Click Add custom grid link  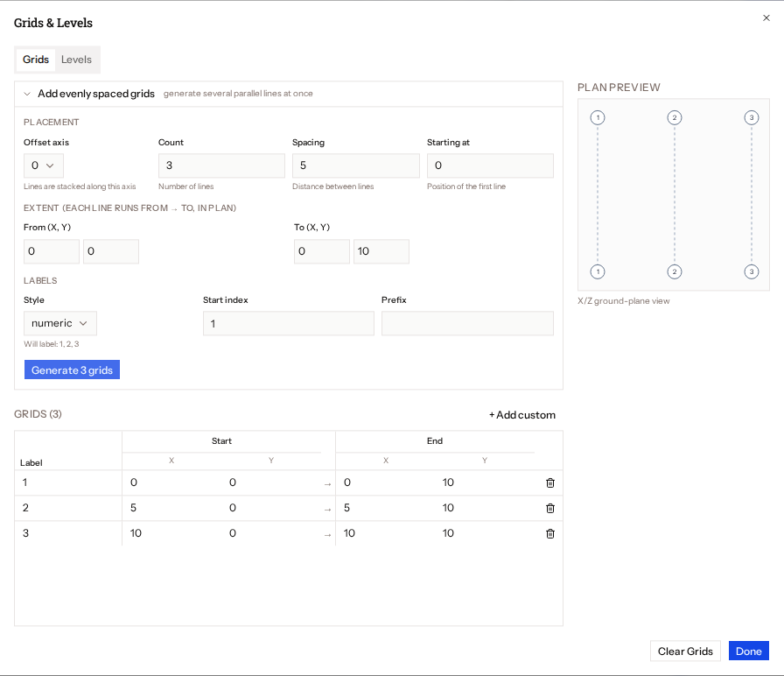coord(522,415)
